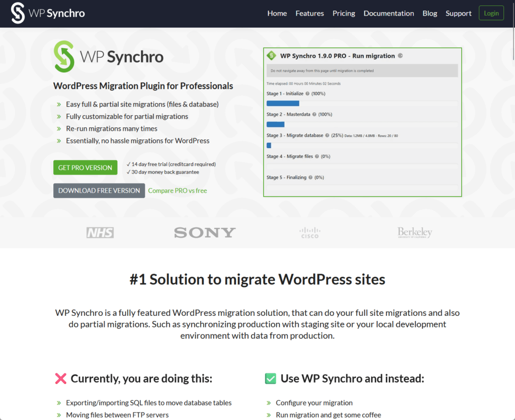Image resolution: width=515 pixels, height=420 pixels.
Task: Click 'Use WP Synchro and instead:' heading
Action: [353, 379]
